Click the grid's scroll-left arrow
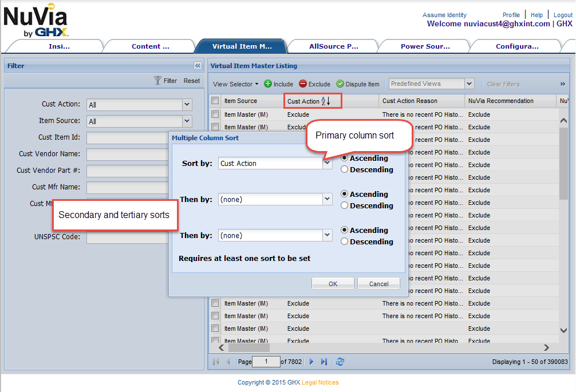Viewport: 576px width, 392px height. coord(221,347)
